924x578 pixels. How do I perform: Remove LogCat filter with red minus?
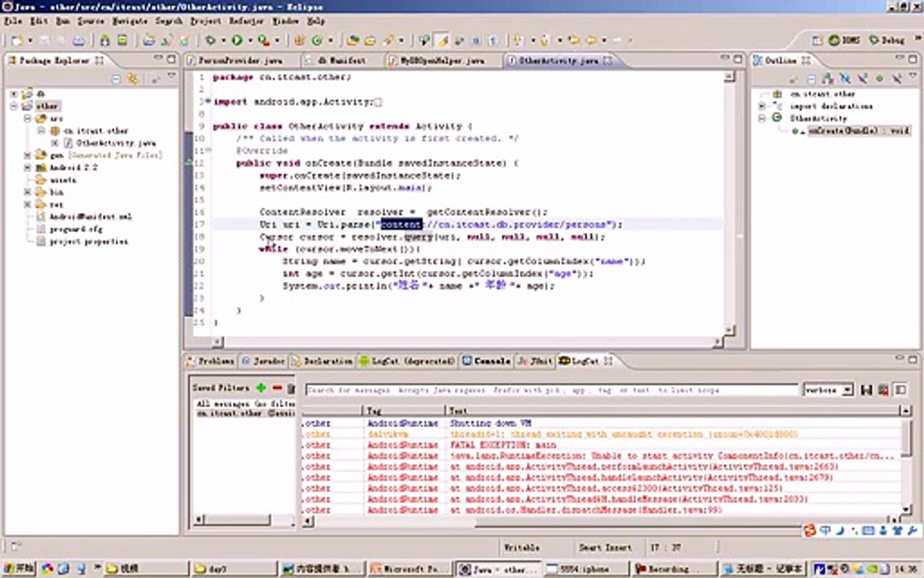pos(277,388)
